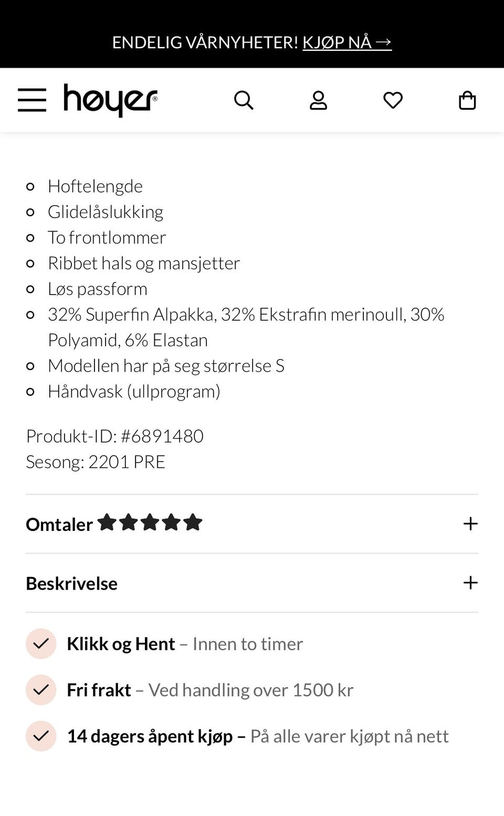Click the five-star rating

[x=151, y=522]
